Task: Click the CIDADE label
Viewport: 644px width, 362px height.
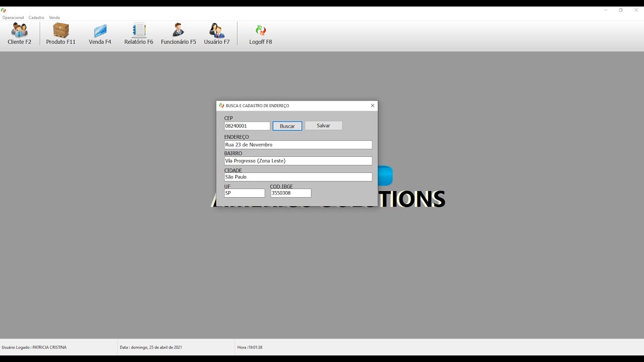Action: pyautogui.click(x=233, y=170)
